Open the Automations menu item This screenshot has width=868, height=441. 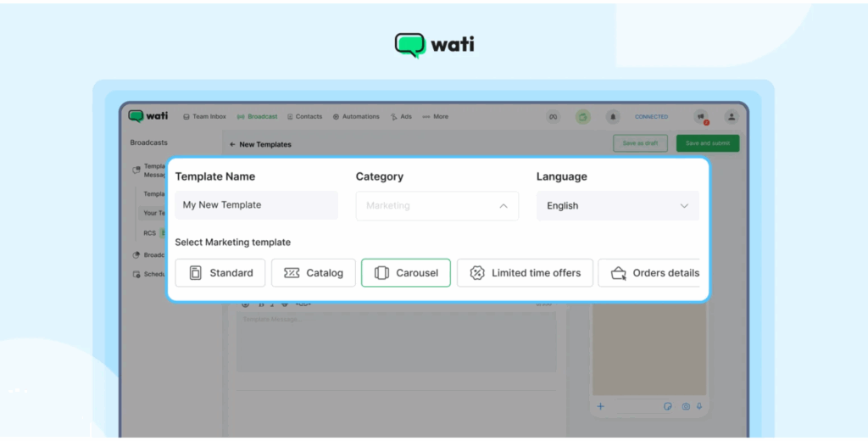[356, 117]
